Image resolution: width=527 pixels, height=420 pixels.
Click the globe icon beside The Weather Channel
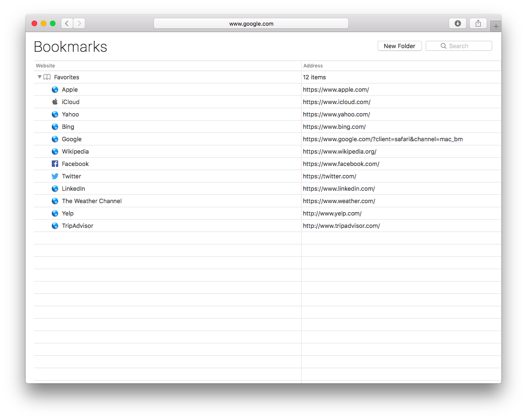pos(55,201)
